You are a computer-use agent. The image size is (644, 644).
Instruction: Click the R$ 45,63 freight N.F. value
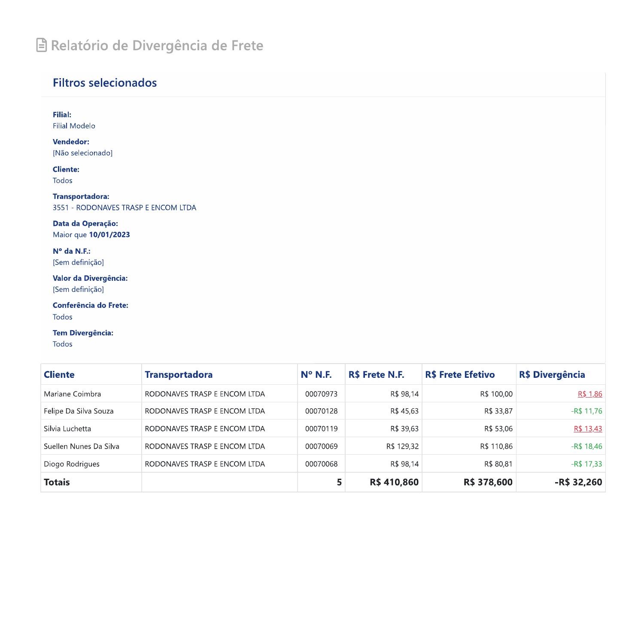pos(404,411)
